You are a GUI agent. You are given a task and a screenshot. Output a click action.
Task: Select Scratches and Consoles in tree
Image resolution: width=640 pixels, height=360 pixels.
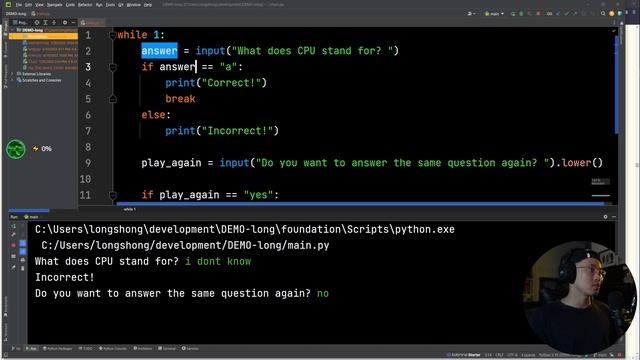(41, 80)
